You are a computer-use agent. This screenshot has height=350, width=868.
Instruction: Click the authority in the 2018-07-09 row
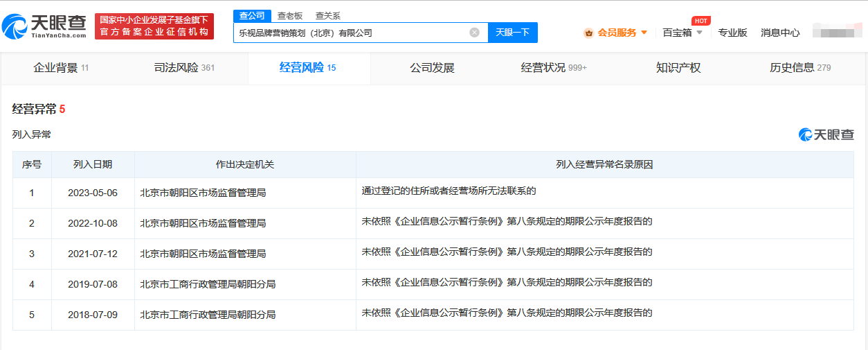point(208,315)
